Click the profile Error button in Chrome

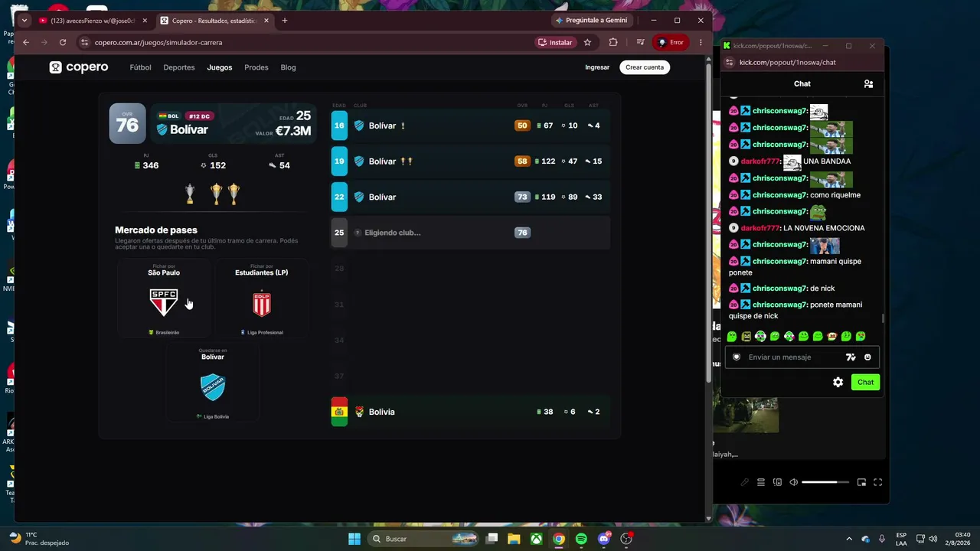[x=671, y=42]
